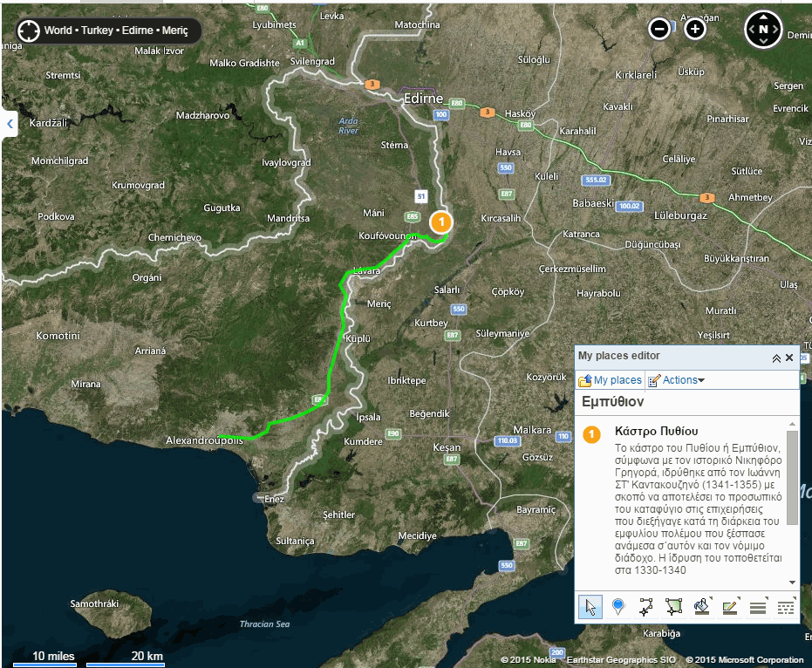The image size is (812, 668).
Task: Open the My places tab
Action: coord(611,380)
